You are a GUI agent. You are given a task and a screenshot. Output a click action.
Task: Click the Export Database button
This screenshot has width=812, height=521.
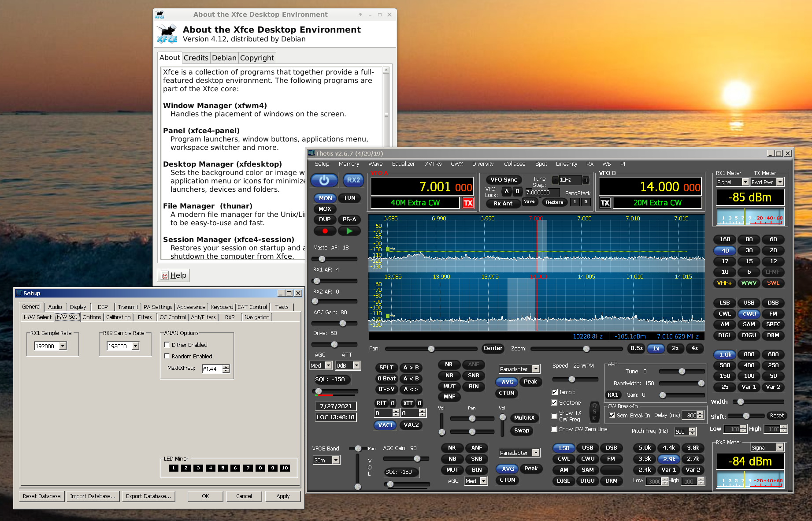(x=148, y=496)
